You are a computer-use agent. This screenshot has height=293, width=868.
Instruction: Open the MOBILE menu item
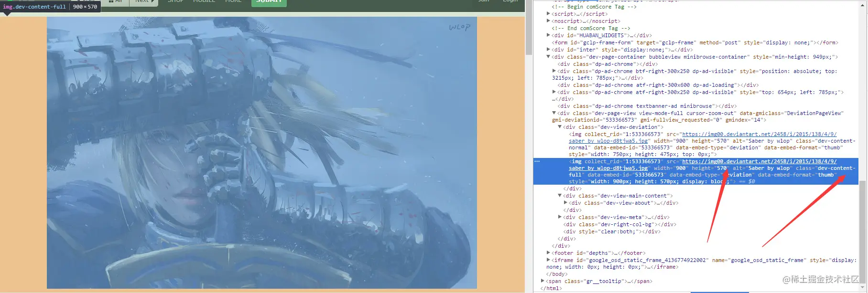tap(204, 1)
